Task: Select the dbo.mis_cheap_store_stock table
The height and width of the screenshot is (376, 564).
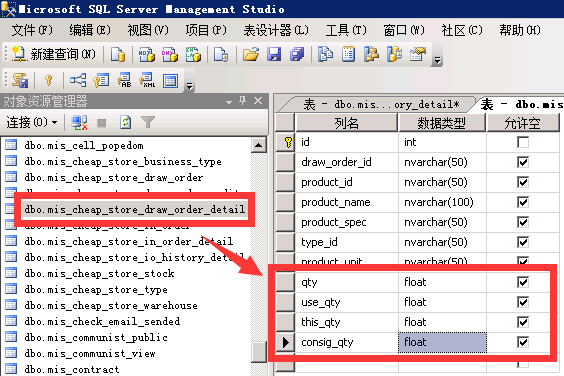Action: tap(99, 274)
